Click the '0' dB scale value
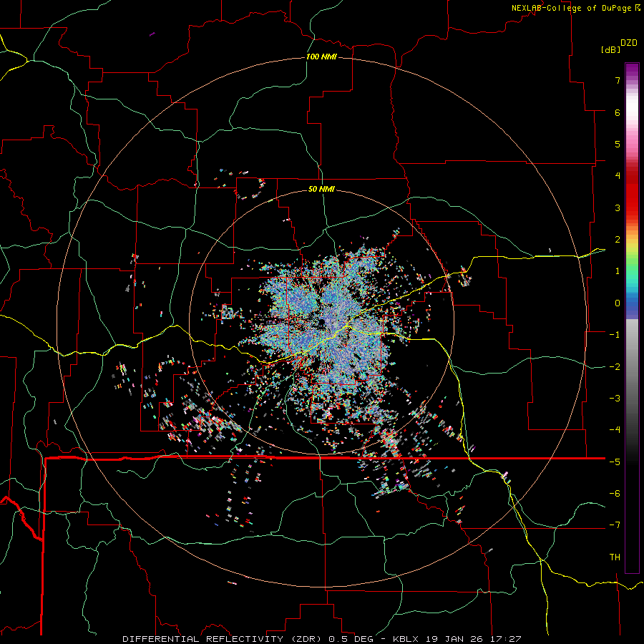Viewport: 644px width, 644px height. click(618, 303)
